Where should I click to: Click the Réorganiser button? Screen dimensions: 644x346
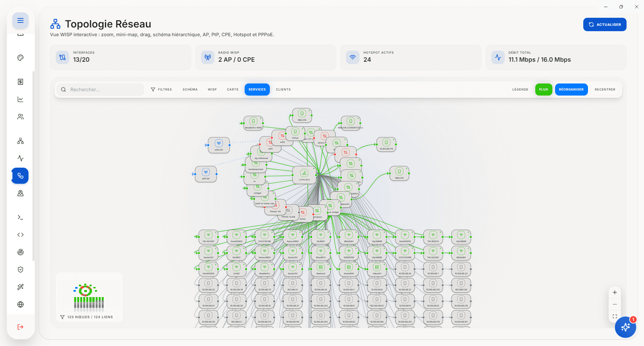(571, 90)
